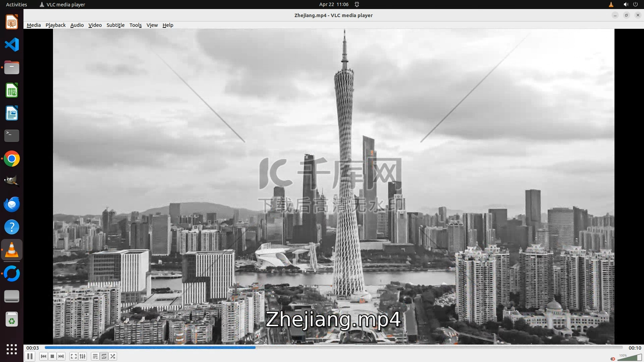Toggle fullscreen video mode

[73, 356]
